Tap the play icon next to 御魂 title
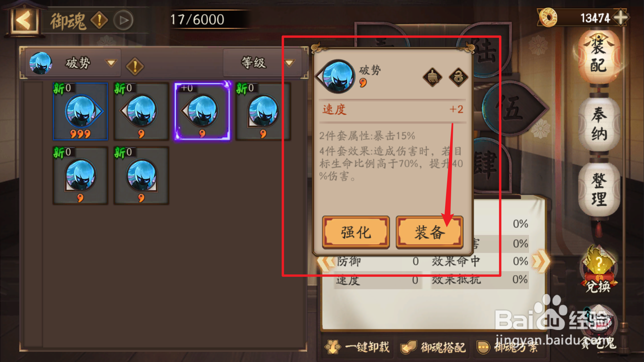644x362 pixels. coord(123,20)
